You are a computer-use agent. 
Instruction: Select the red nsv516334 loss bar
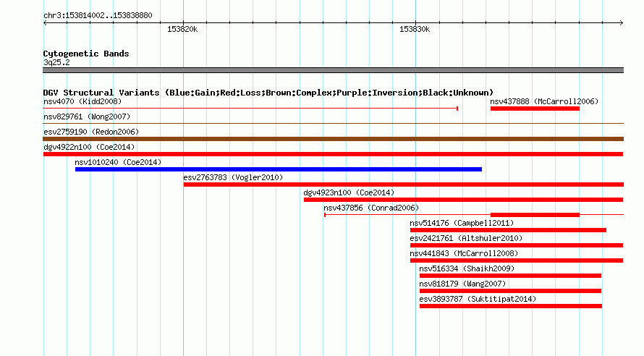510,276
